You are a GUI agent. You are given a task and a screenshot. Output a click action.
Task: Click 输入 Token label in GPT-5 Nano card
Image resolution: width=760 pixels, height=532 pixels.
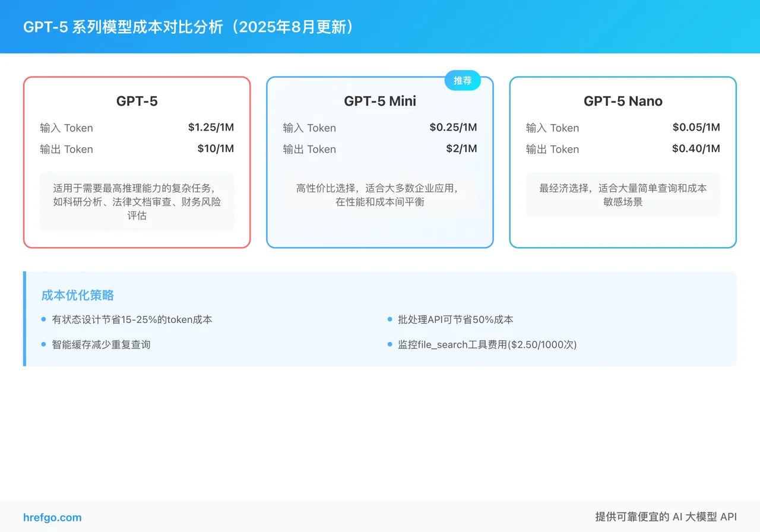552,128
